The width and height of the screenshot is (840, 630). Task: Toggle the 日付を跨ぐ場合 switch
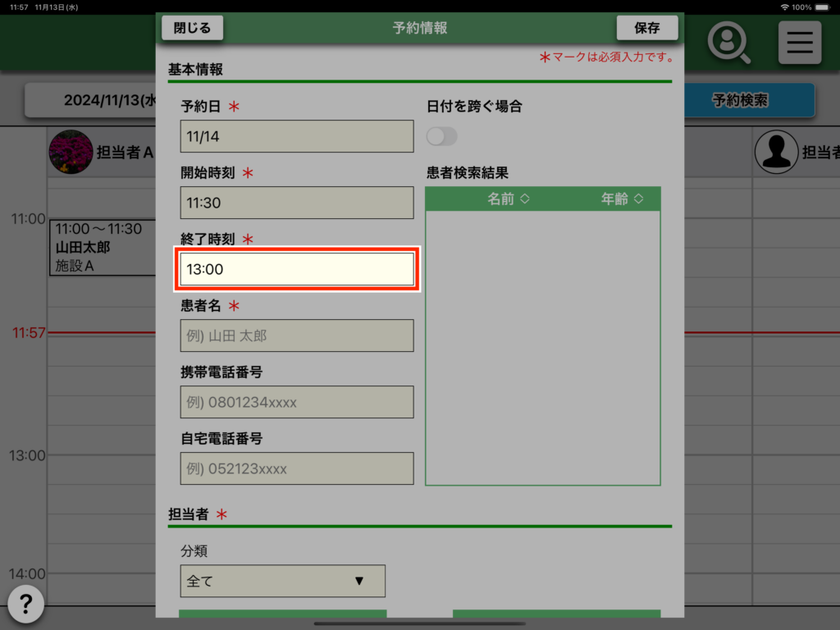[x=442, y=136]
